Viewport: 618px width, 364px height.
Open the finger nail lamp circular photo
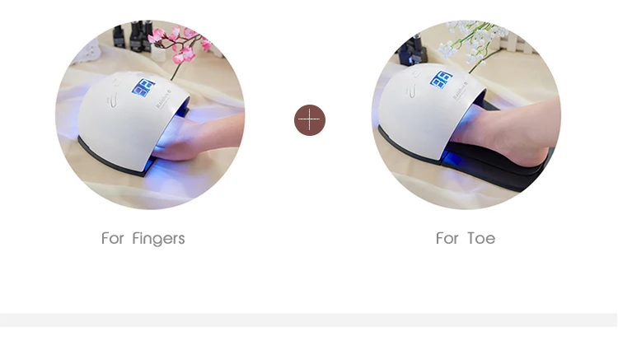[150, 114]
